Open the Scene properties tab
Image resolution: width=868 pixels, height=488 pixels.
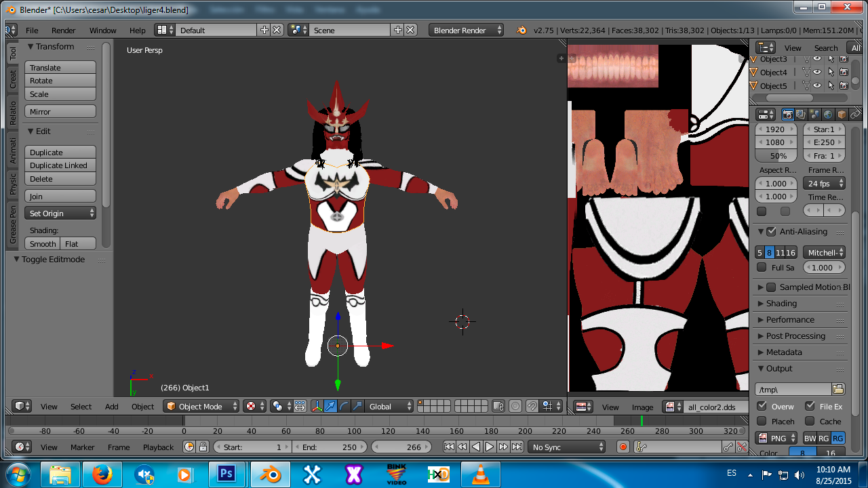[814, 115]
